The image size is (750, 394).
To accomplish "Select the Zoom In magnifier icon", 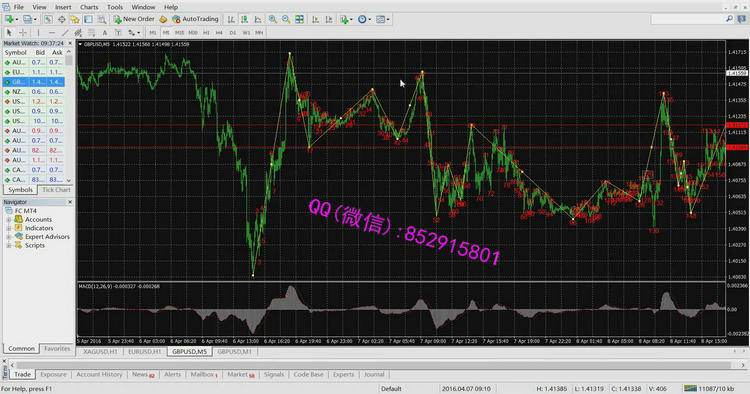I will [273, 19].
